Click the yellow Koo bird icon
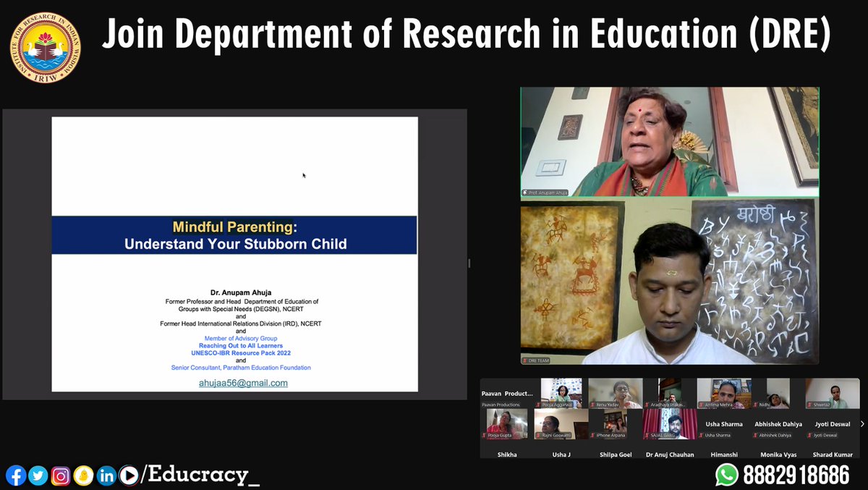This screenshot has height=490, width=868. pos(83,476)
